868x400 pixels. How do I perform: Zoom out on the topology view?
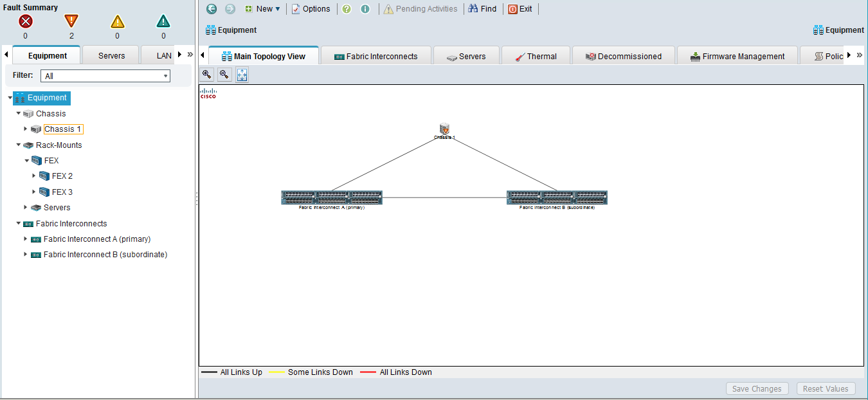(224, 75)
